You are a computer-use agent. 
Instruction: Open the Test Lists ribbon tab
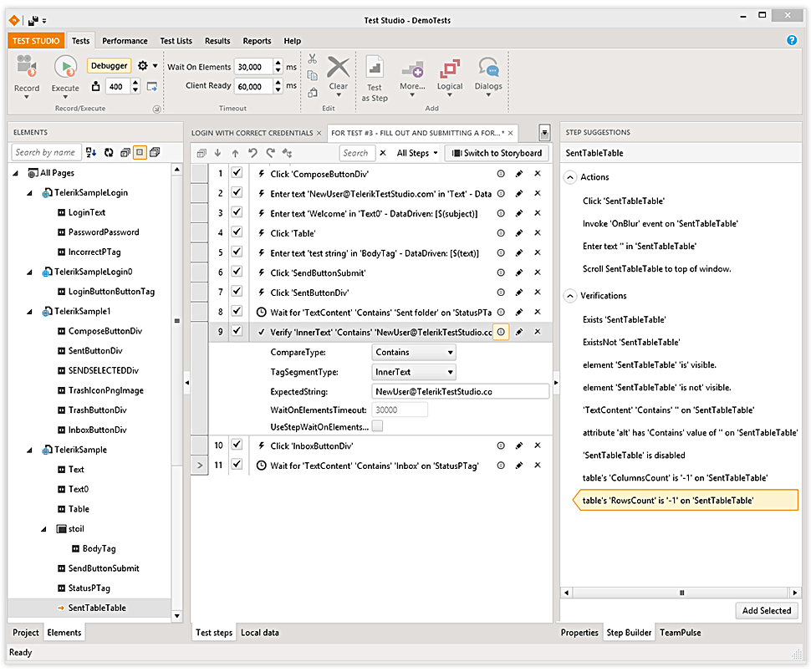[176, 41]
